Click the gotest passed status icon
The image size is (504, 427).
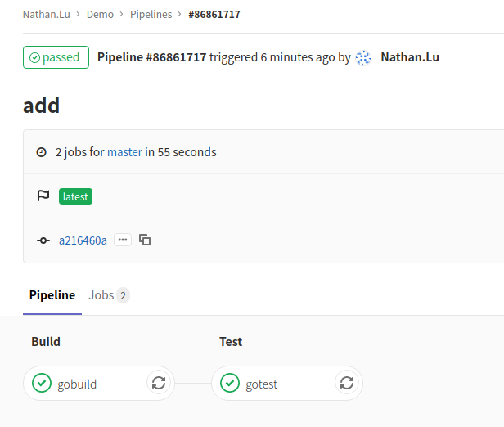pyautogui.click(x=230, y=382)
